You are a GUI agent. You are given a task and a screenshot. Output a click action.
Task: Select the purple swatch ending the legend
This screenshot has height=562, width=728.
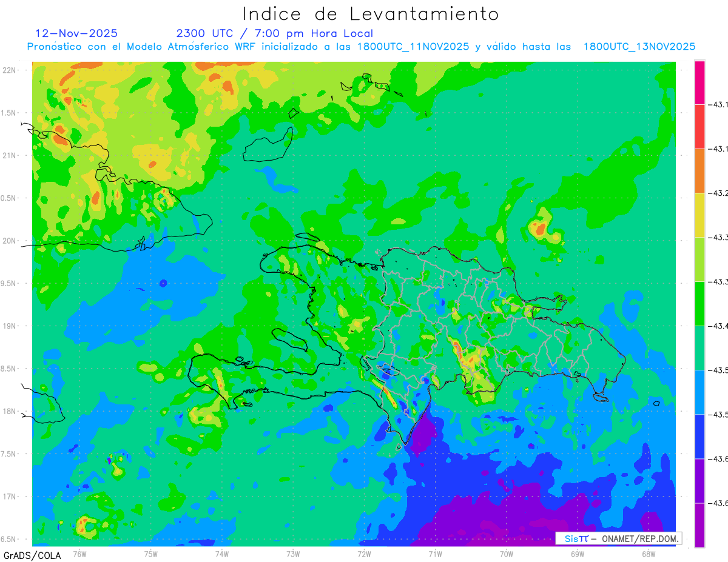pyautogui.click(x=699, y=525)
